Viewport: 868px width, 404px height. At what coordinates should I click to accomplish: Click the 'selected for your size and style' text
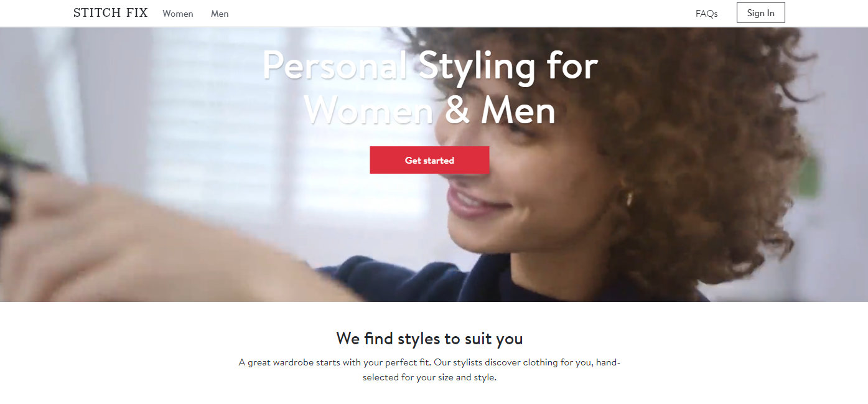click(429, 377)
